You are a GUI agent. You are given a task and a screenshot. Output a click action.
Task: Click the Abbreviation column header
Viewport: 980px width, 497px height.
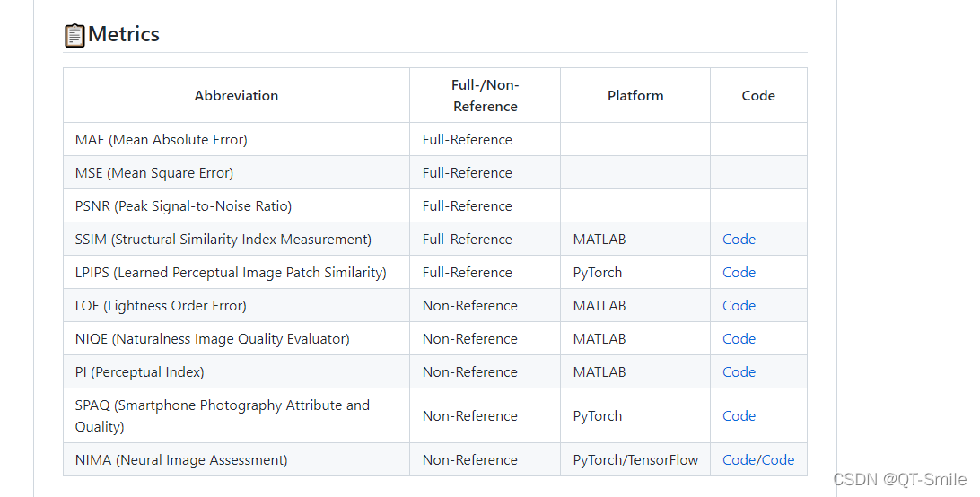pyautogui.click(x=236, y=96)
